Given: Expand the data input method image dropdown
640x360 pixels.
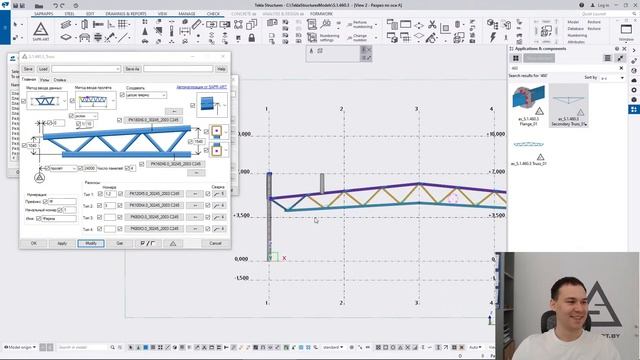Looking at the screenshot, I should pyautogui.click(x=64, y=101).
